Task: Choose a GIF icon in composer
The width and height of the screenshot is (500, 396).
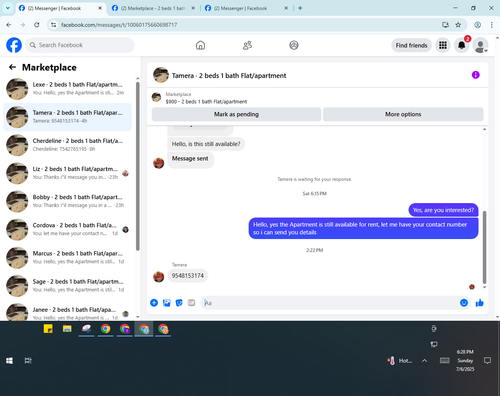Action: click(x=191, y=303)
